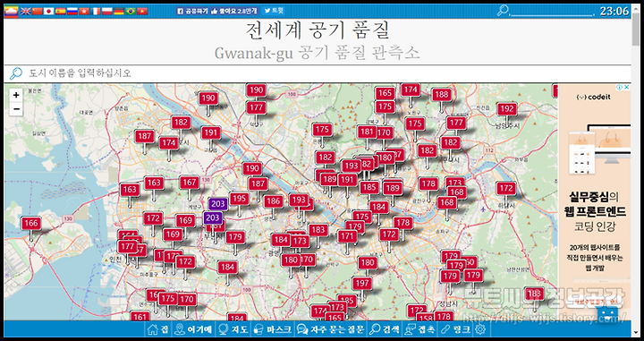Open the 링크 links item
Image resolution: width=644 pixels, height=341 pixels.
tap(455, 329)
